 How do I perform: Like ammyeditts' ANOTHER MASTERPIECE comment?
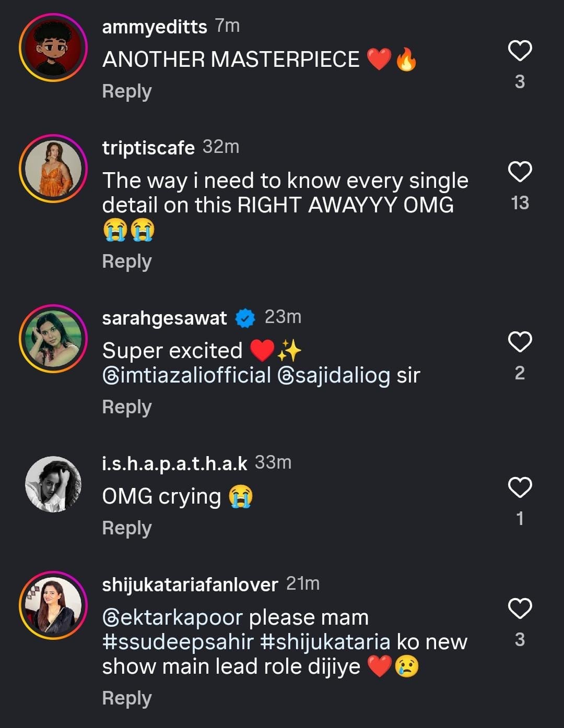[x=520, y=51]
